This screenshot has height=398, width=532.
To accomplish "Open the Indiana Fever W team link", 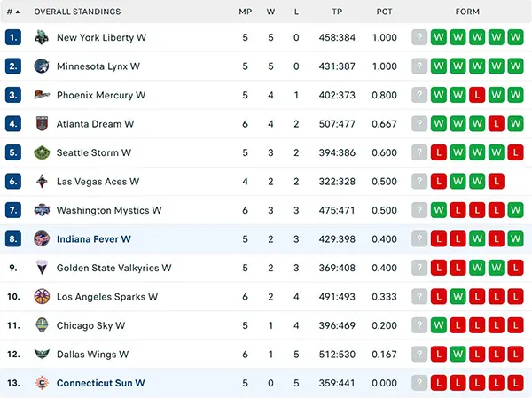I will 94,239.
